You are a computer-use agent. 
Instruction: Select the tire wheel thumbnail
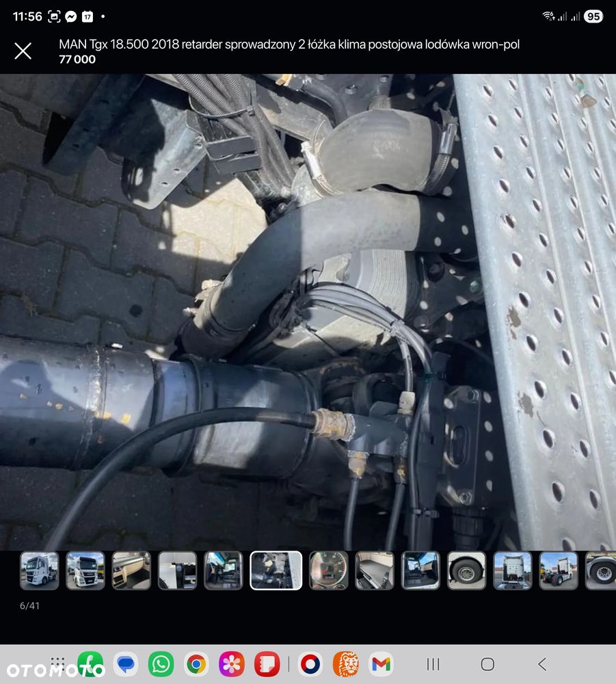coord(466,570)
